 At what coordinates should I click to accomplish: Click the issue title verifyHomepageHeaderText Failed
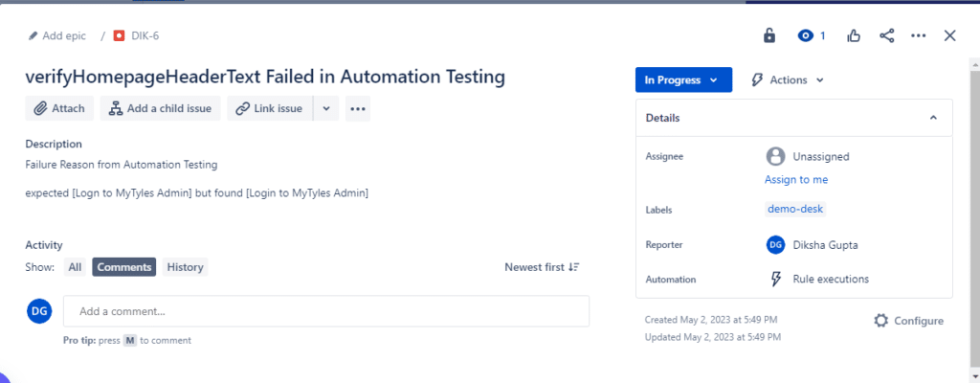point(265,77)
